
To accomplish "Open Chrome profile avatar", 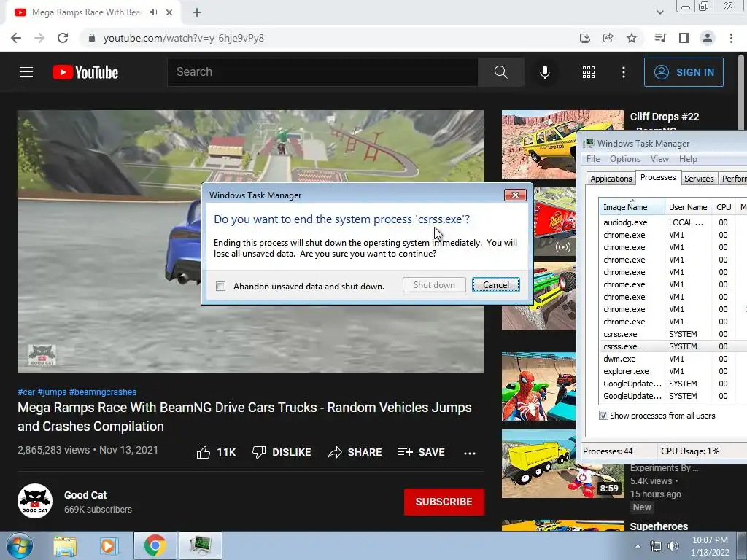I will (708, 38).
